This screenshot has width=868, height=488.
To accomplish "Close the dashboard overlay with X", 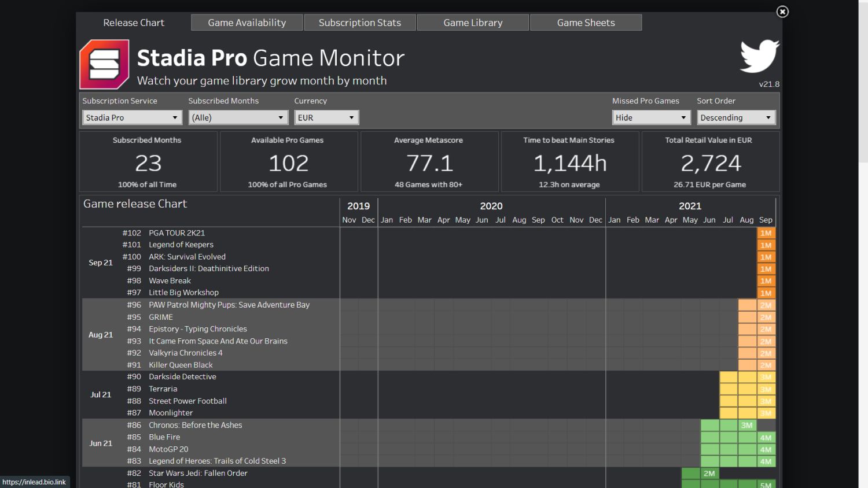I will coord(782,12).
